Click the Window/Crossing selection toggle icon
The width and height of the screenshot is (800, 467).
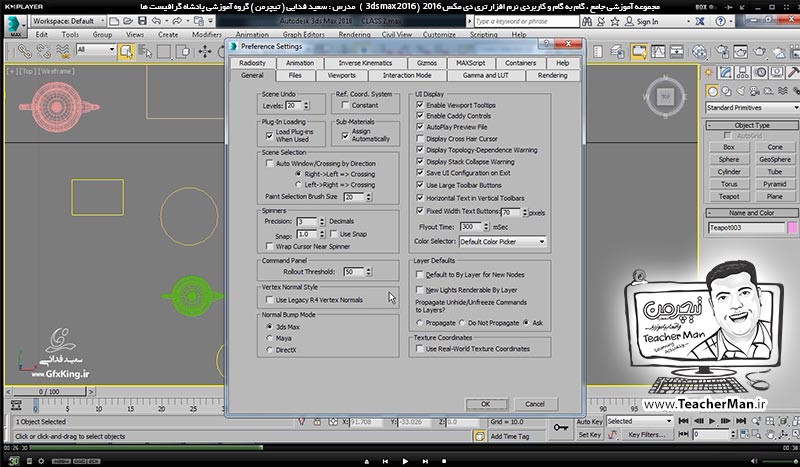182,52
